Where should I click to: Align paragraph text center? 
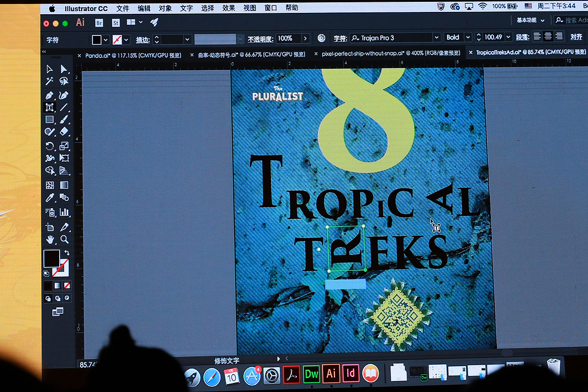[x=548, y=36]
